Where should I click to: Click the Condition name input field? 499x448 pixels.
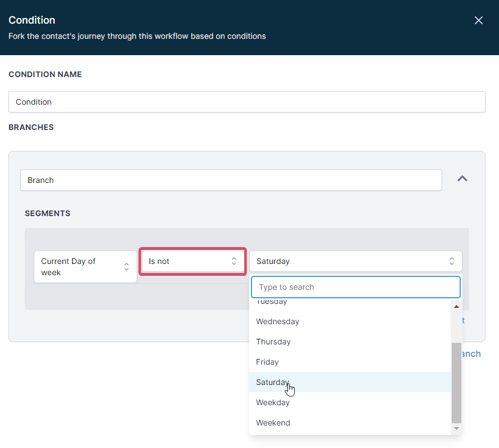(x=246, y=102)
